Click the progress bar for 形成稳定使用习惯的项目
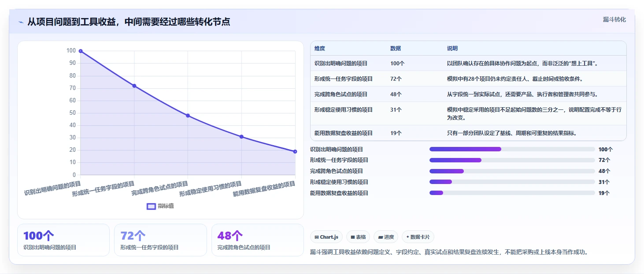Screen dimensions: 644x274 click(x=512, y=182)
